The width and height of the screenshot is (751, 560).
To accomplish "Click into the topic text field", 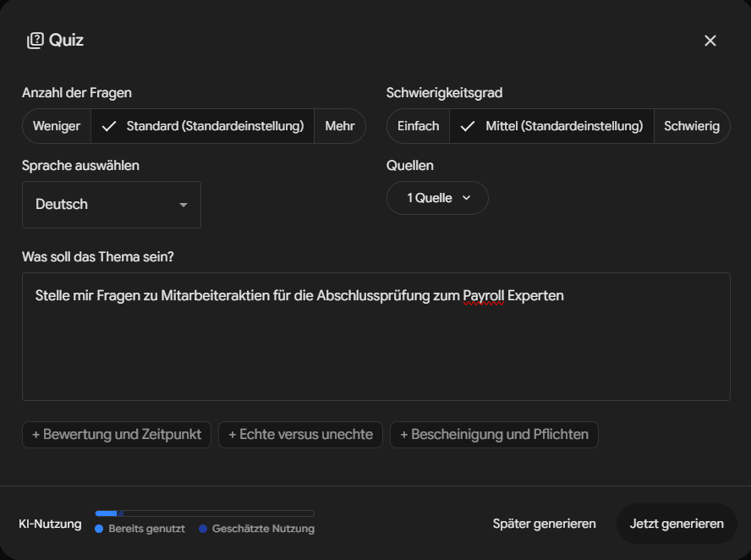I will [x=376, y=337].
